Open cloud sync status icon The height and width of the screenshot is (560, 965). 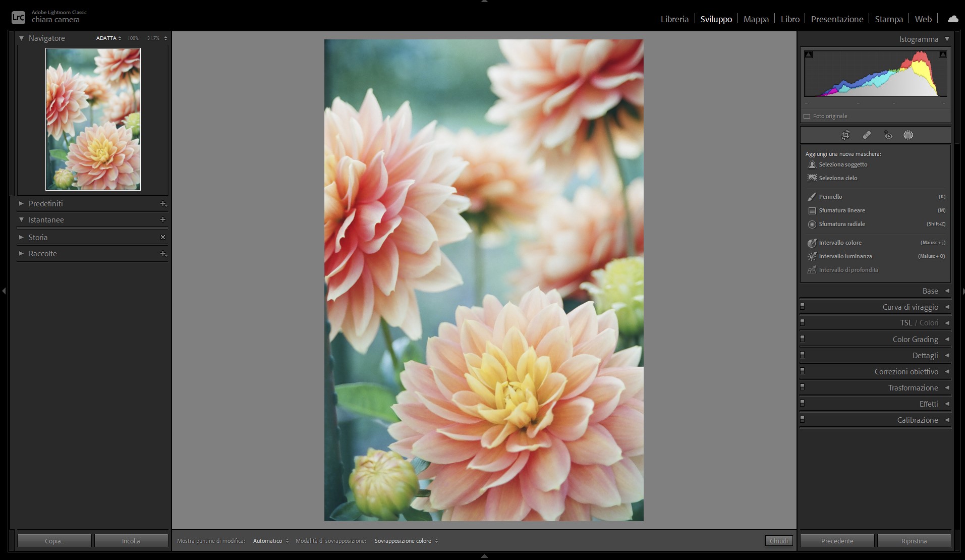tap(953, 19)
